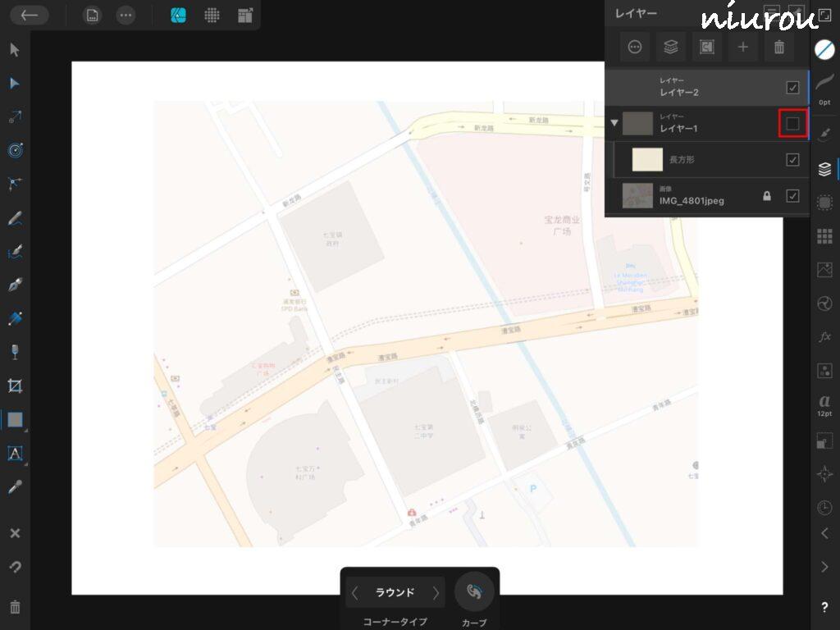This screenshot has height=630, width=840.
Task: Click the trash icon in Layers panel
Action: (778, 48)
